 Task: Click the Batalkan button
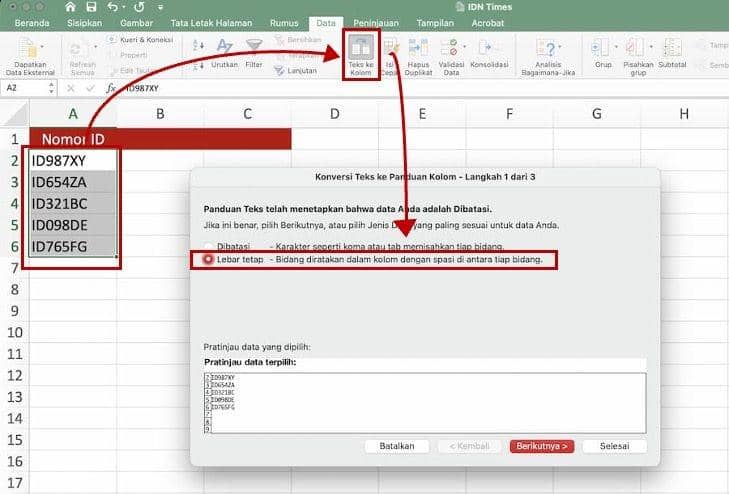[397, 446]
